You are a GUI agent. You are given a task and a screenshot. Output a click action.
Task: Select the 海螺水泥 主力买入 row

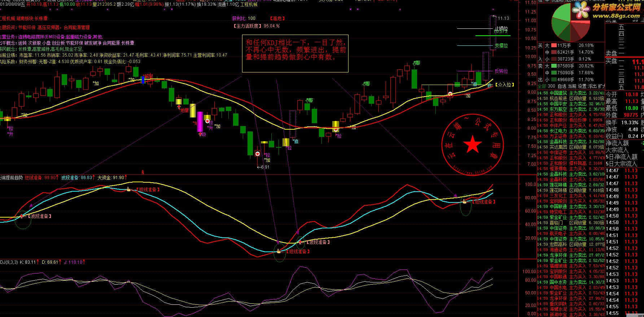tap(571, 309)
